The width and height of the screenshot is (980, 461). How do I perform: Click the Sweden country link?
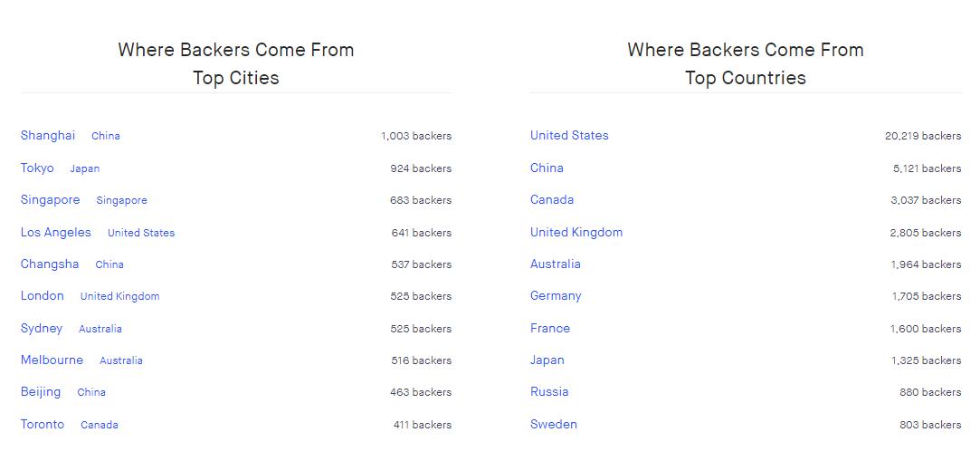point(554,425)
